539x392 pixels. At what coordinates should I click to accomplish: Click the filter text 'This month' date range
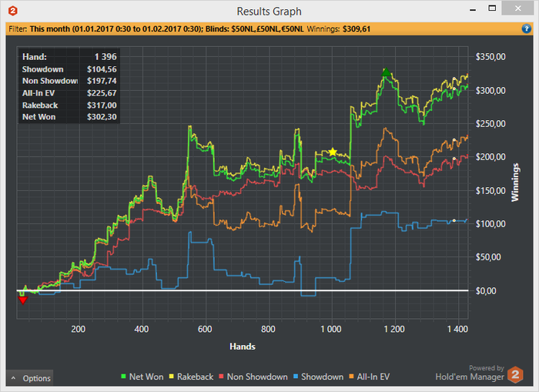pyautogui.click(x=116, y=29)
